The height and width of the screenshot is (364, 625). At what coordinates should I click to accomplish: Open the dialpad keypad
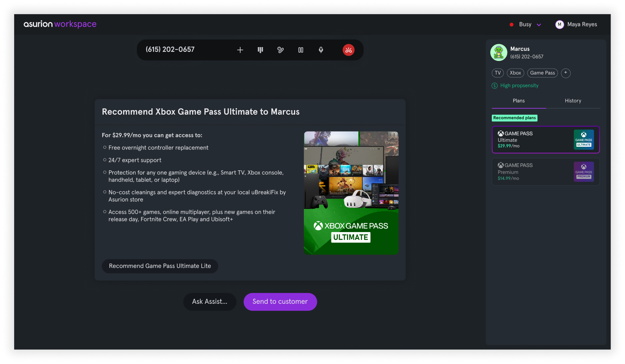tap(260, 50)
